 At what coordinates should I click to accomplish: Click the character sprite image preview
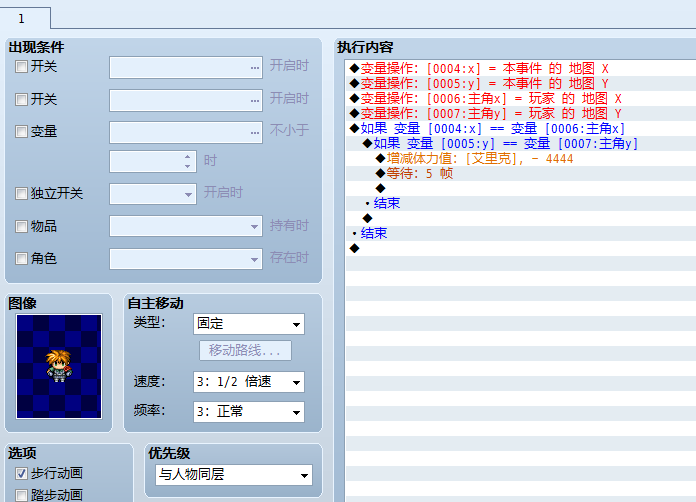59,367
